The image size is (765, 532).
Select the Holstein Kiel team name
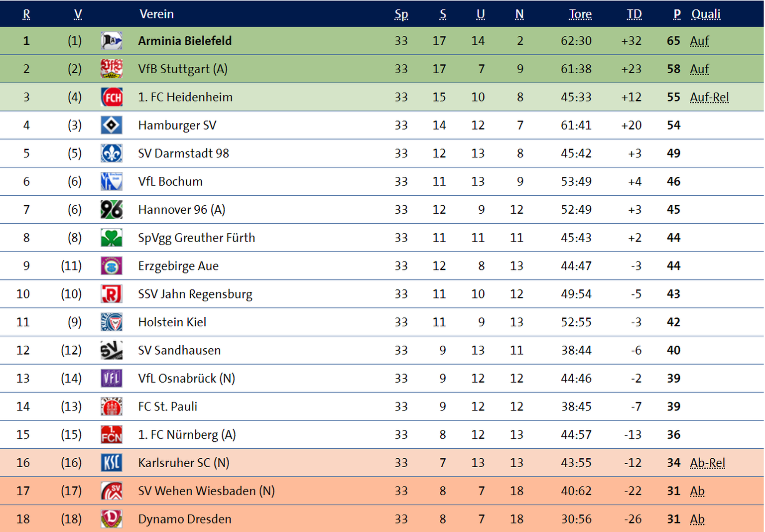tap(172, 322)
